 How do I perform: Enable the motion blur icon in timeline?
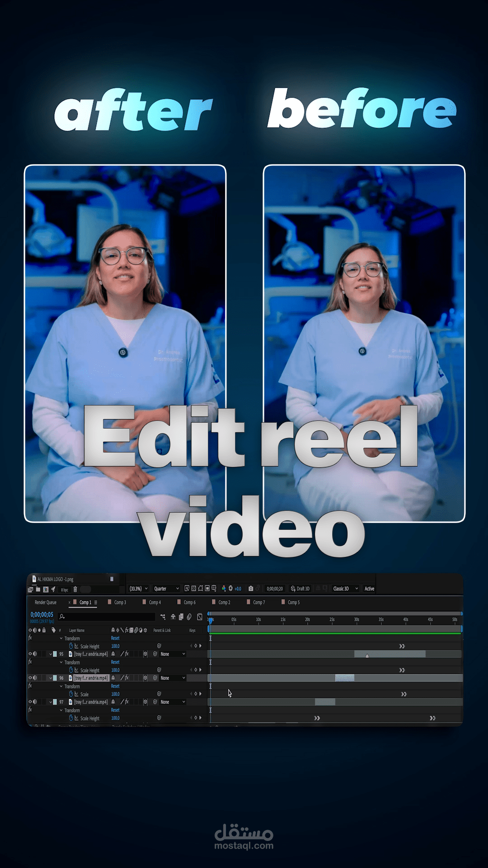[189, 617]
